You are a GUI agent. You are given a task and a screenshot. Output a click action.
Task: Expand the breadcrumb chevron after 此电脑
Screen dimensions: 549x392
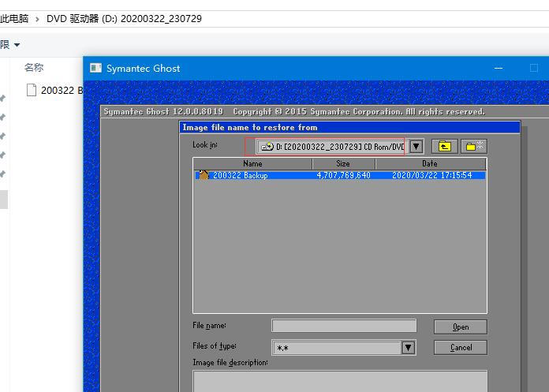click(x=37, y=19)
